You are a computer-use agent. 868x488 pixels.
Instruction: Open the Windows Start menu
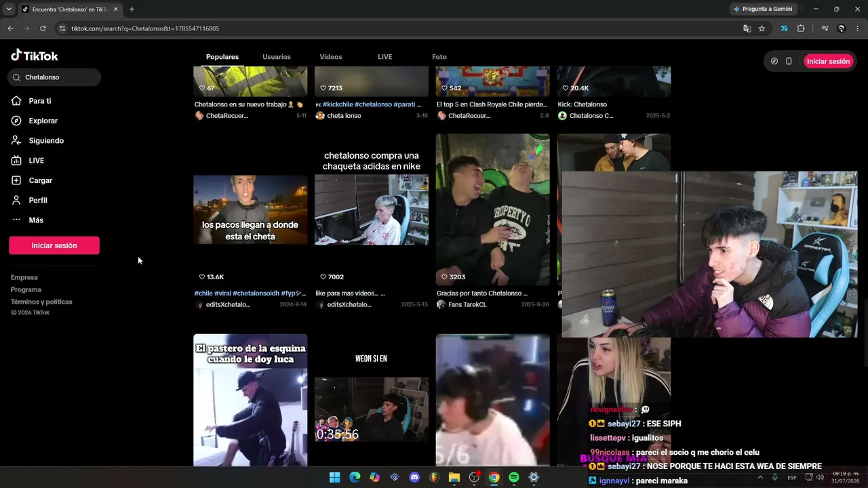[334, 477]
